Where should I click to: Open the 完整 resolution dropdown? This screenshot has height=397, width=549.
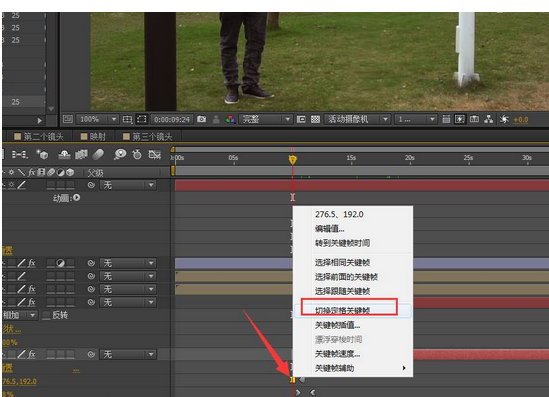(265, 119)
